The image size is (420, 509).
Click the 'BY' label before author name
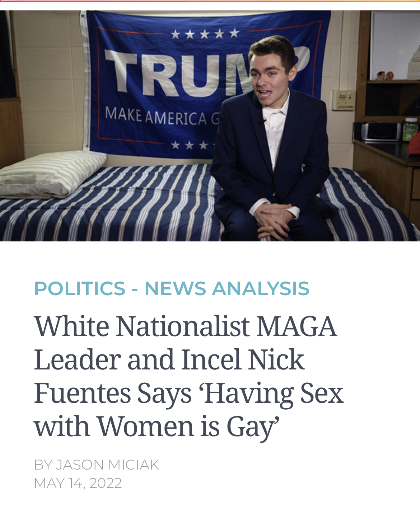coord(43,465)
